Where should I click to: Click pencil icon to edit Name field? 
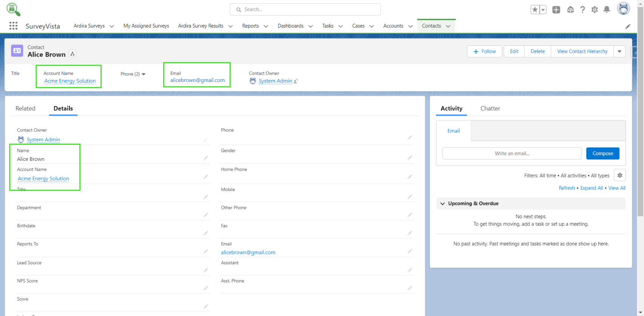pos(206,158)
